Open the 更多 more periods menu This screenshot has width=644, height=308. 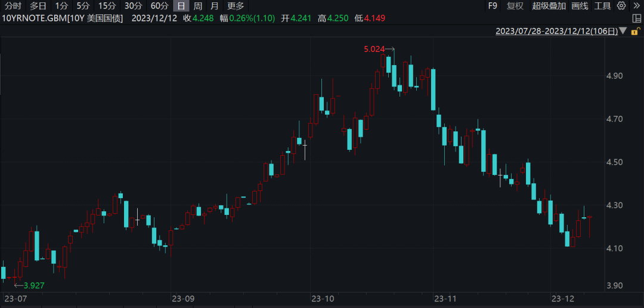coord(236,6)
